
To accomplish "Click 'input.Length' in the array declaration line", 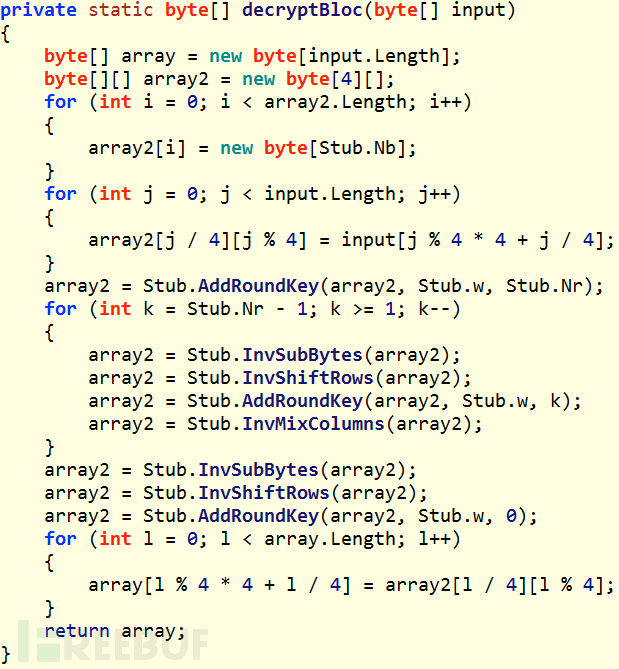I will click(374, 55).
